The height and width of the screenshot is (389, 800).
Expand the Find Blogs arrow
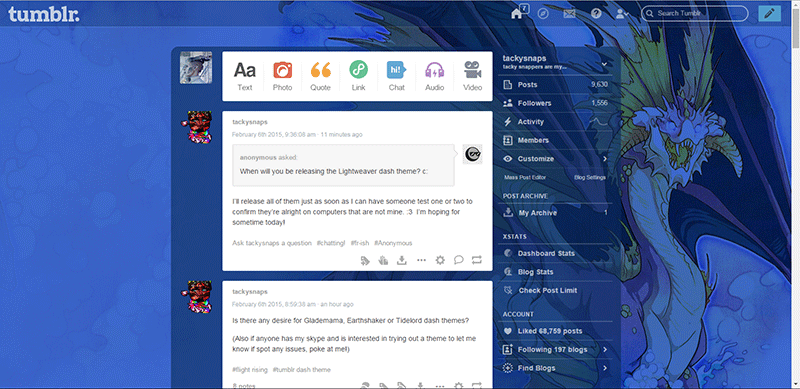click(605, 368)
